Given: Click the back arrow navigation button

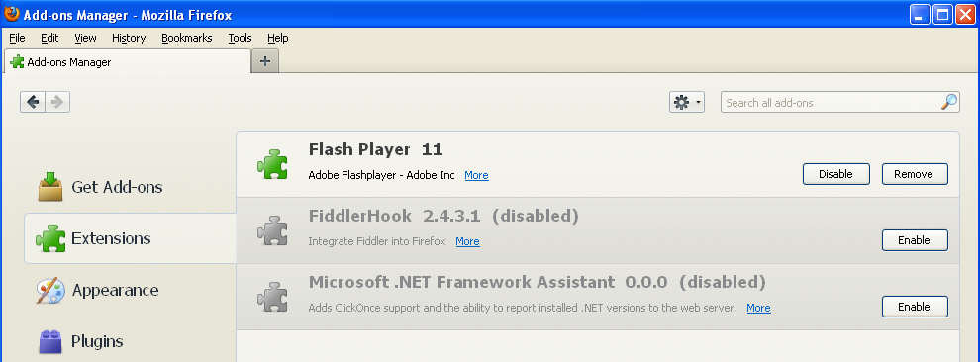Looking at the screenshot, I should pyautogui.click(x=33, y=102).
